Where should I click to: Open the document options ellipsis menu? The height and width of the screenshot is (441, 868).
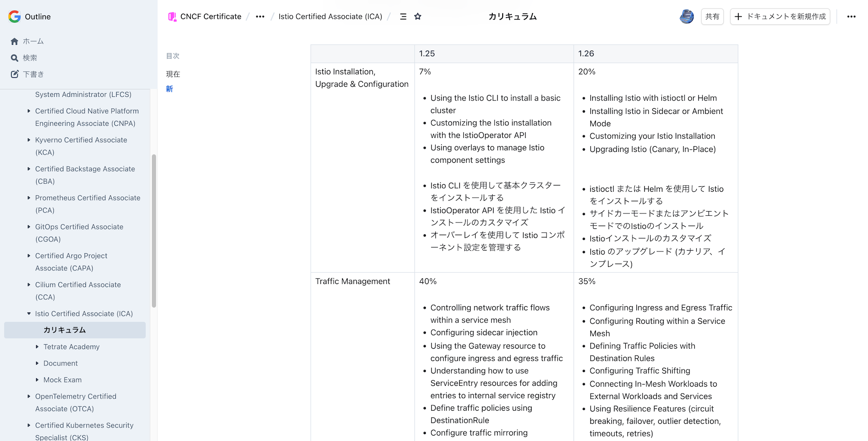(851, 17)
